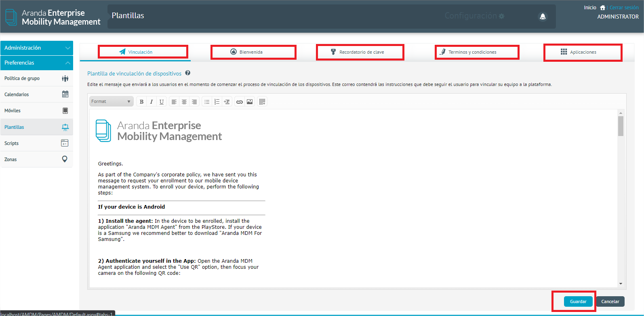This screenshot has width=644, height=316.
Task: Open Móviles in the sidebar
Action: pyautogui.click(x=37, y=111)
